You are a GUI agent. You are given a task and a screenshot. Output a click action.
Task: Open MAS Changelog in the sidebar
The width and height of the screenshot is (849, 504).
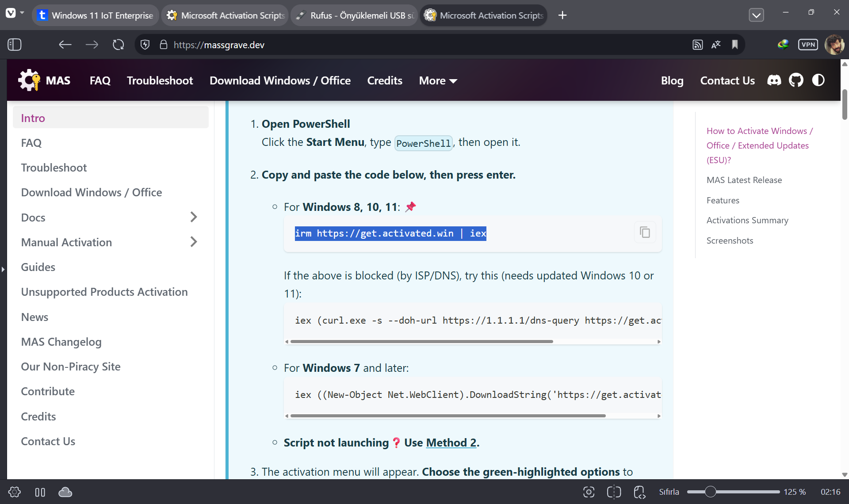[61, 342]
